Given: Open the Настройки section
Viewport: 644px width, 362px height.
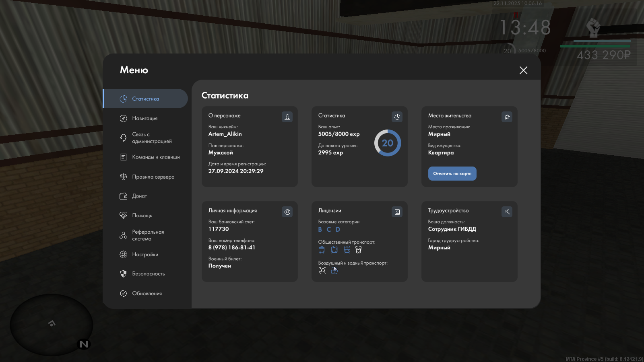Looking at the screenshot, I should pos(145,255).
